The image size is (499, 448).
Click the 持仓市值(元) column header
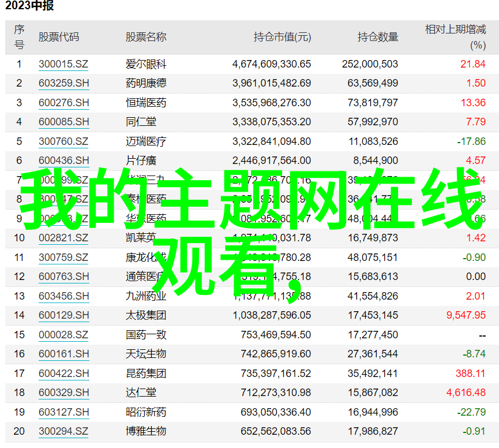click(282, 37)
